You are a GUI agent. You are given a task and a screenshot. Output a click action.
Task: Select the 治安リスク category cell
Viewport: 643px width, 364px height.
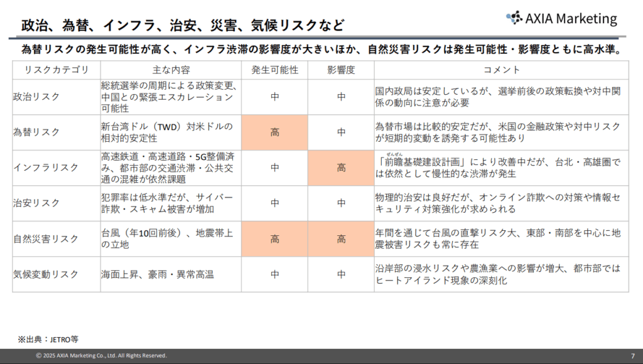pos(37,203)
